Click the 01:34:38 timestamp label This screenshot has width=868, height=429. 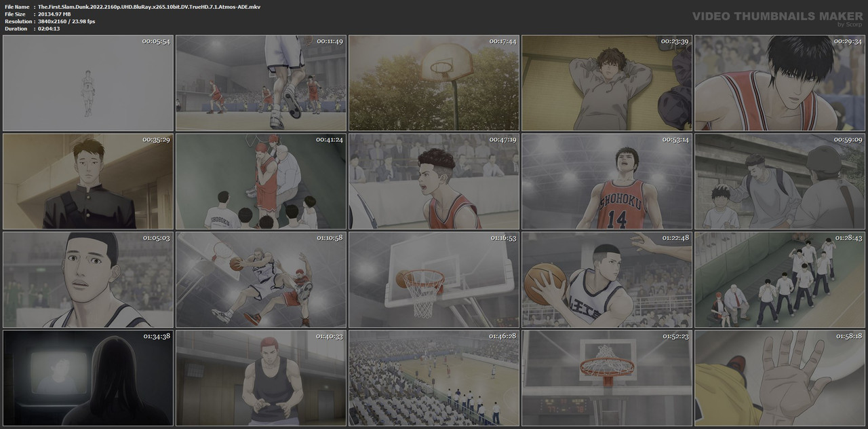[x=156, y=337]
